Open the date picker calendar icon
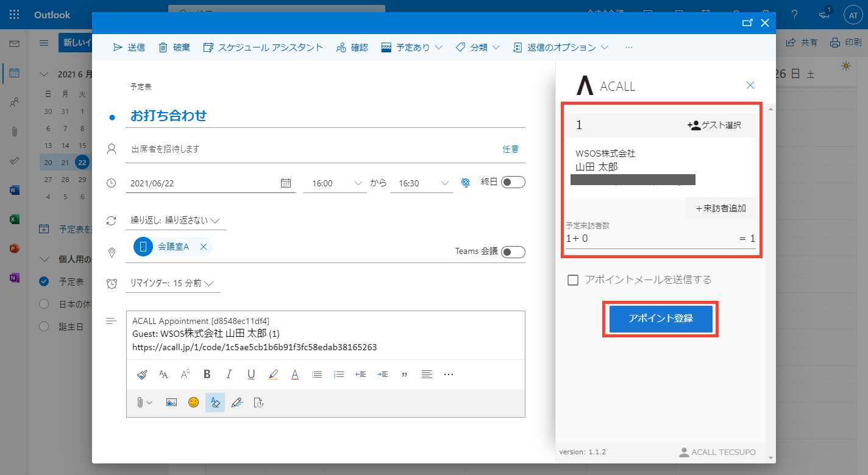The image size is (868, 475). (285, 183)
